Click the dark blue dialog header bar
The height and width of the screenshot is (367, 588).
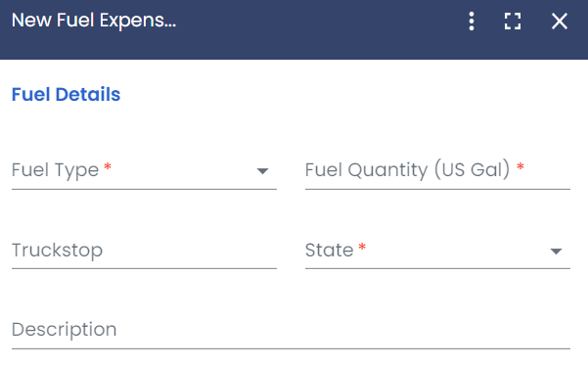click(x=294, y=29)
